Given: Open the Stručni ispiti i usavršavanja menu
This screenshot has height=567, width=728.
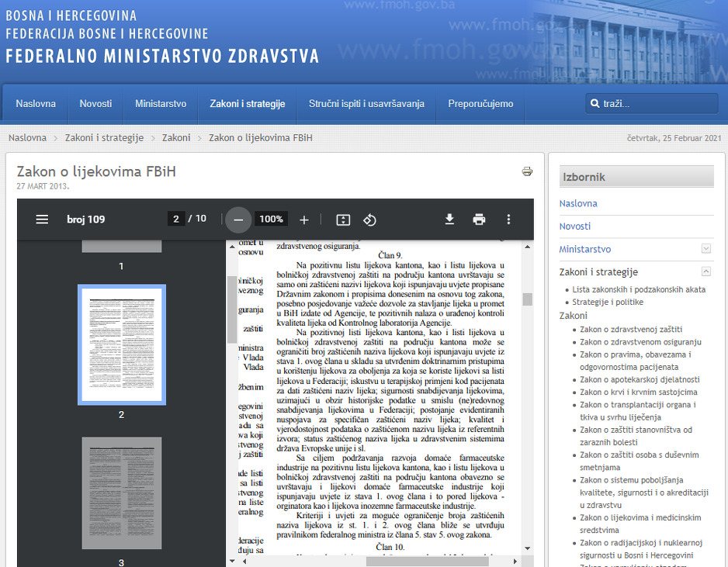Looking at the screenshot, I should coord(366,104).
